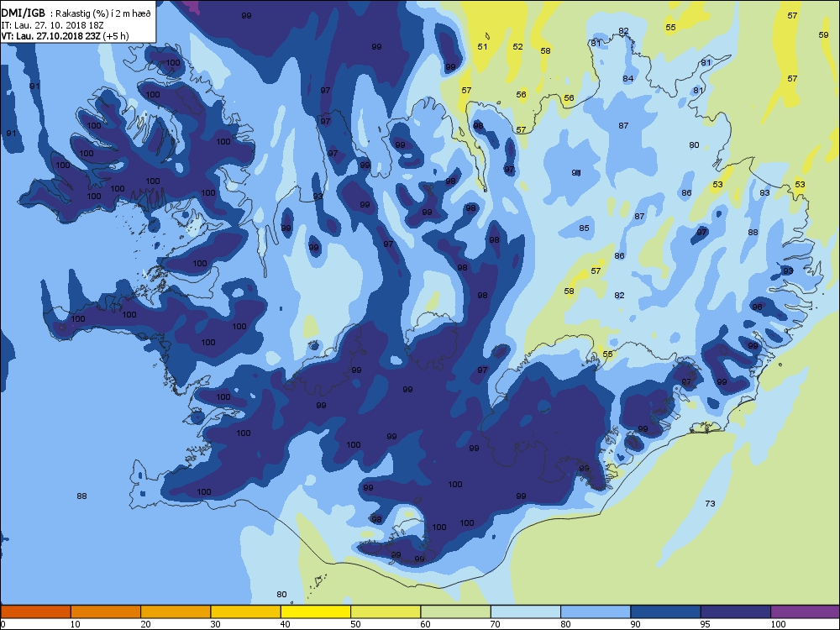840x630 pixels.
Task: Select the 30–40 golden legend swatch
Action: tap(246, 612)
